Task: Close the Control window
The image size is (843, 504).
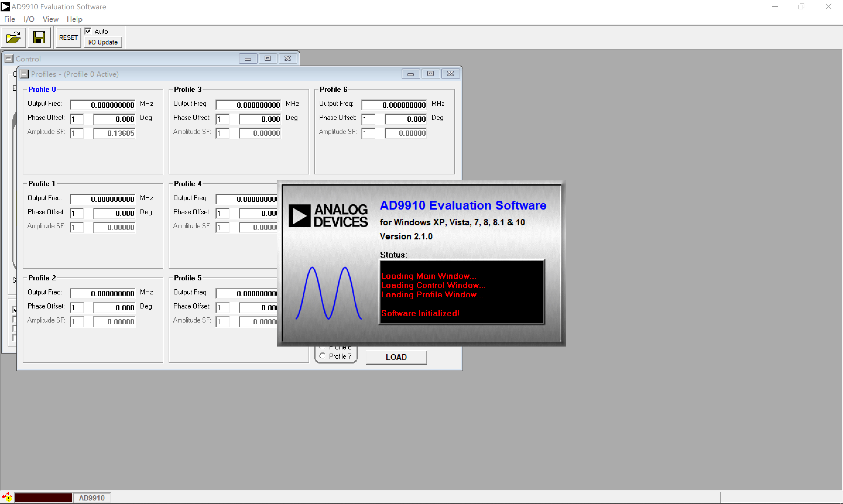Action: [x=288, y=59]
